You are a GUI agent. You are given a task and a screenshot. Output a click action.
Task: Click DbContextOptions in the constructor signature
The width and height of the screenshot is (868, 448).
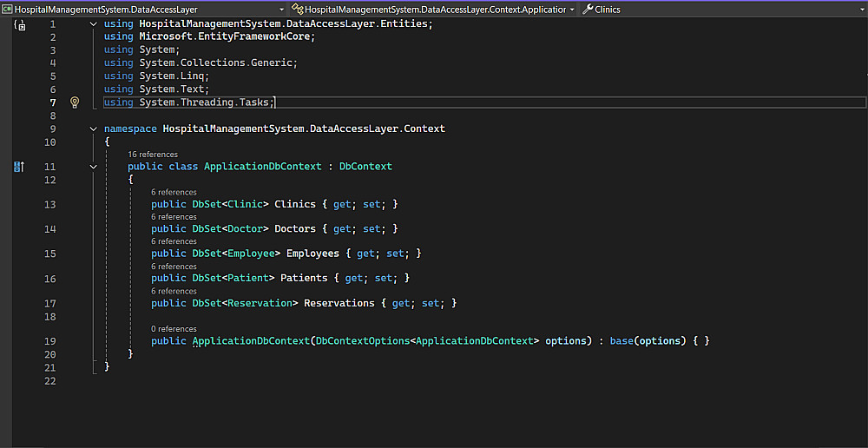click(362, 341)
